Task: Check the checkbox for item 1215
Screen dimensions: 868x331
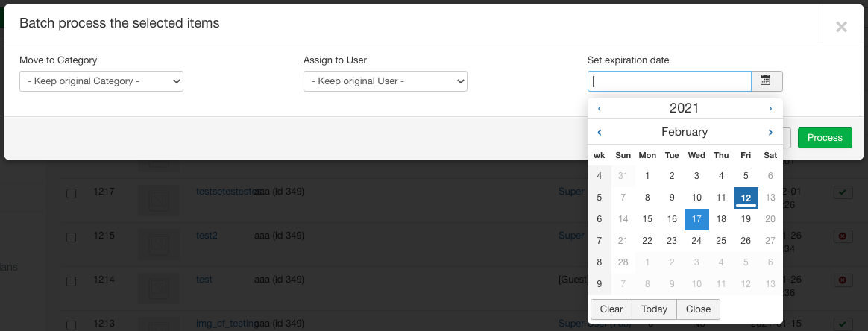Action: click(71, 237)
